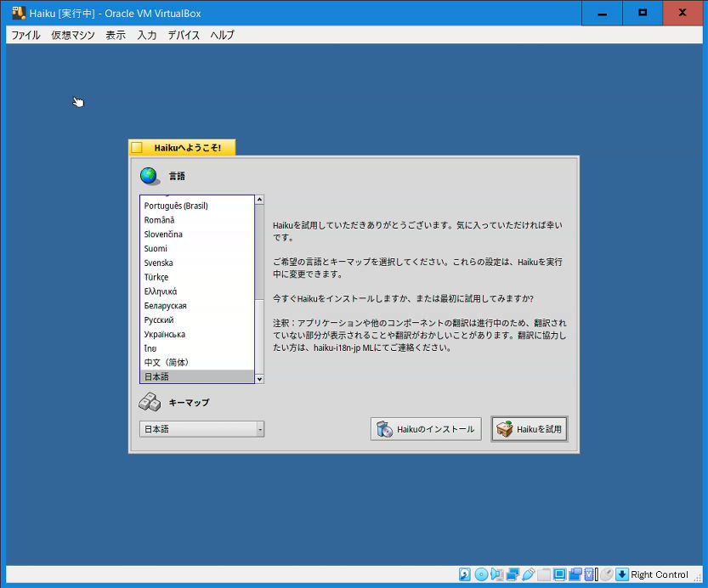
Task: Click the video capture icon in status bar
Action: [x=575, y=574]
